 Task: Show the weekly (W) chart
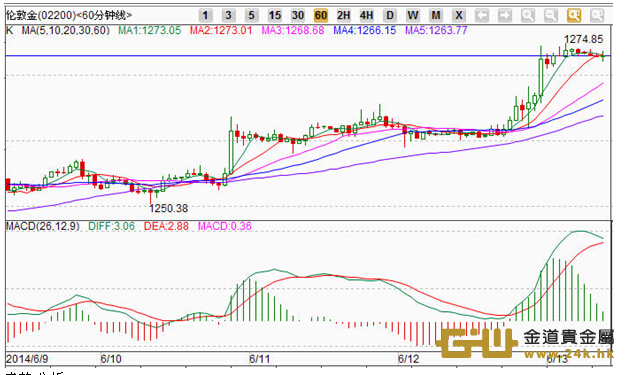[x=413, y=15]
